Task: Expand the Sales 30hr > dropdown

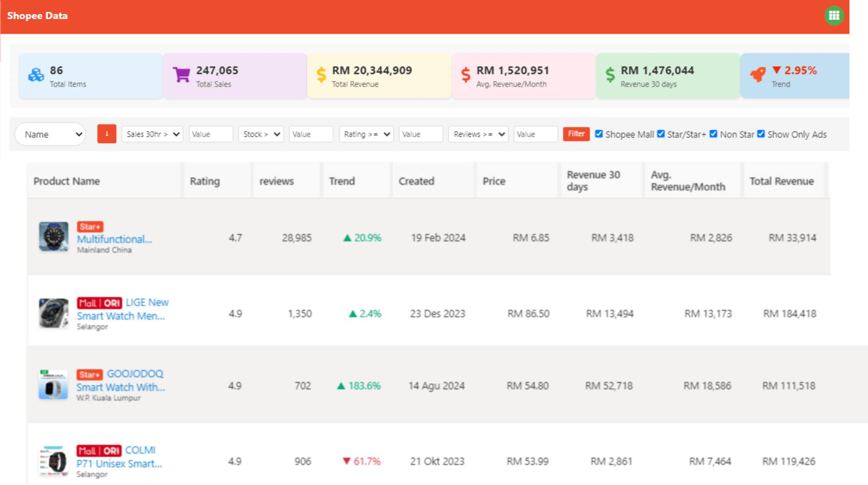Action: [152, 134]
